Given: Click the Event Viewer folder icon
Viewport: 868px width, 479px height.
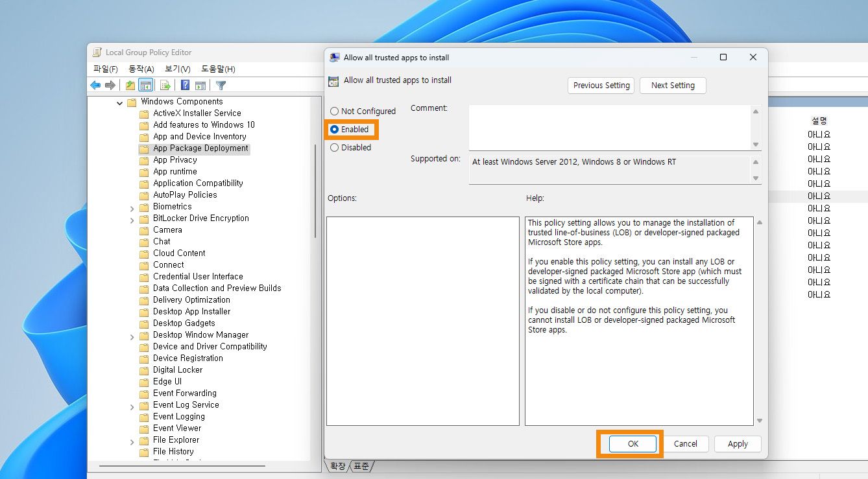Looking at the screenshot, I should click(144, 428).
